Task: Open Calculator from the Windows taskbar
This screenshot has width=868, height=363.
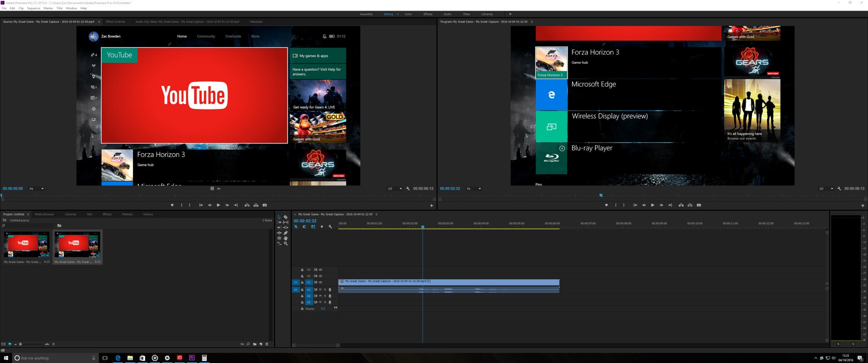Action: (204, 358)
